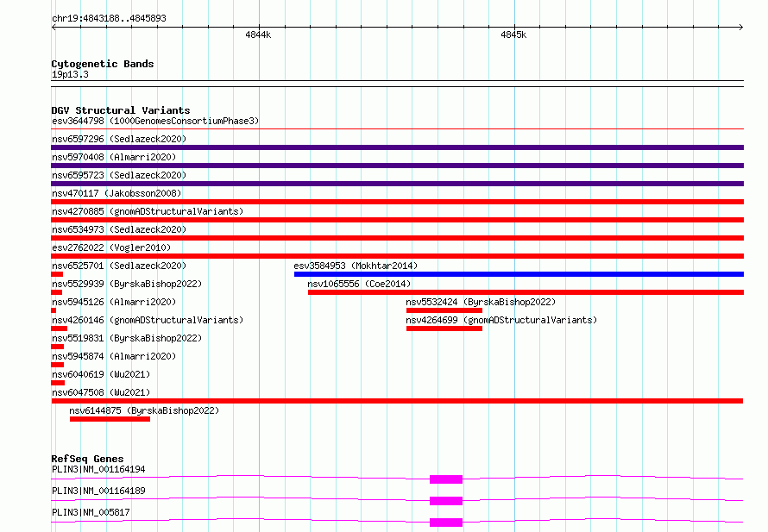Open esv3584953 (Mokhtar2014) label
The height and width of the screenshot is (532, 768).
click(356, 266)
